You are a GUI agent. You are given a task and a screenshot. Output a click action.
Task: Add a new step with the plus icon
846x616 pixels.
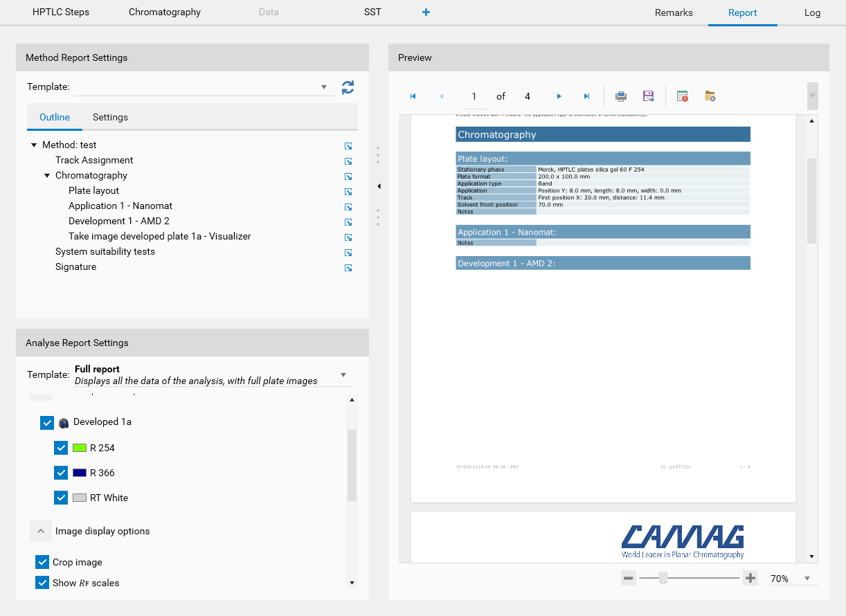coord(426,12)
